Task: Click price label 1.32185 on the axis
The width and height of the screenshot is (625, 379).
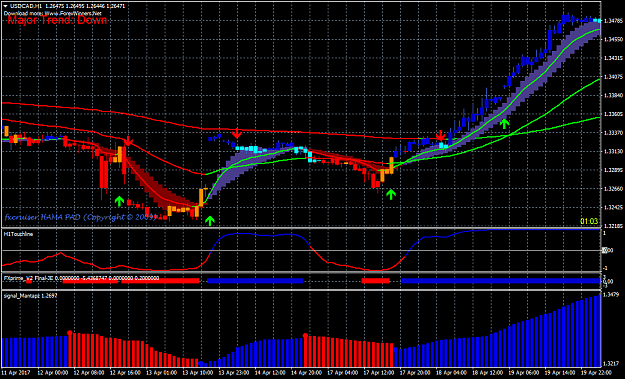Action: pyautogui.click(x=613, y=226)
